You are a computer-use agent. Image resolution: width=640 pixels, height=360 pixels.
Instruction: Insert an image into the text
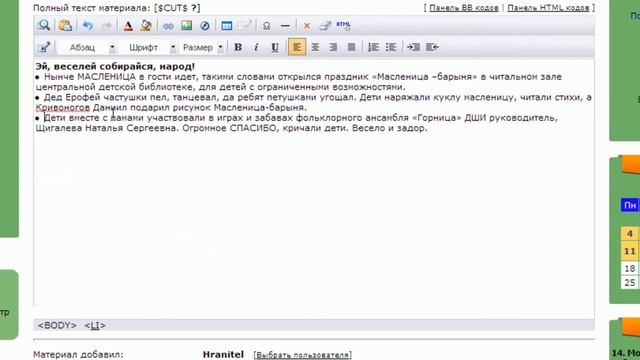[x=187, y=25]
